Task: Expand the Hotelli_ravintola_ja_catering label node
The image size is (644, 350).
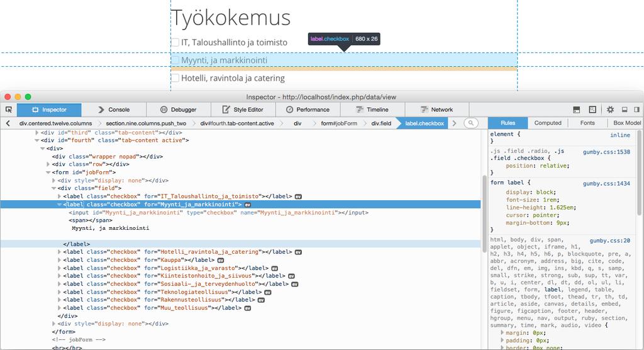Action: point(60,252)
